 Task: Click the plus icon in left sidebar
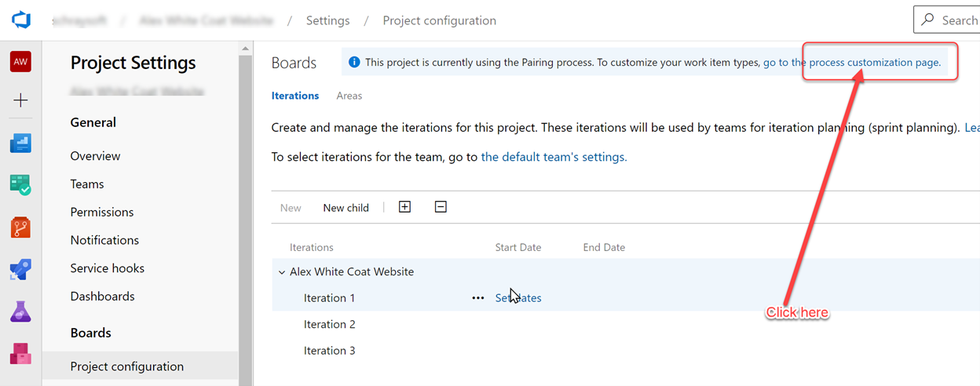(20, 100)
